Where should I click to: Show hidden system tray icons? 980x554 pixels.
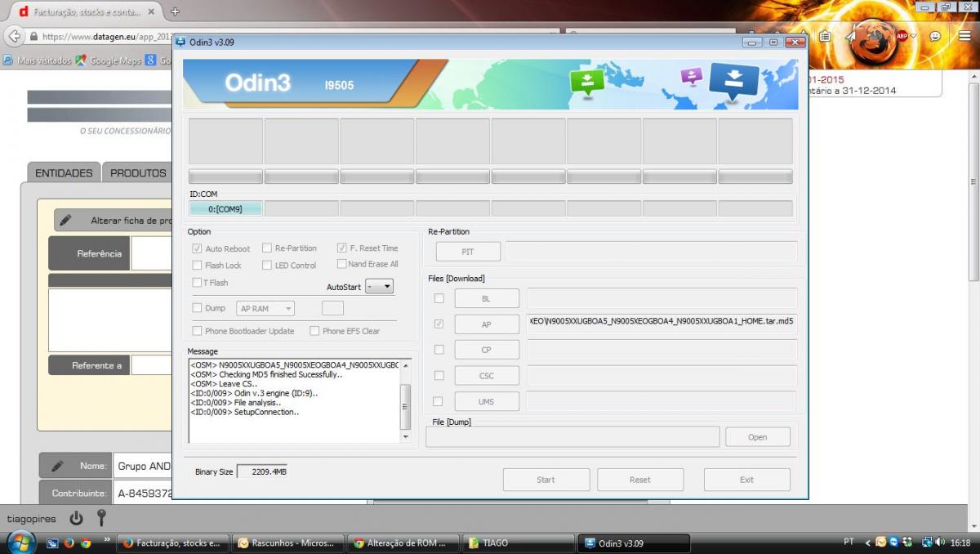[x=868, y=543]
